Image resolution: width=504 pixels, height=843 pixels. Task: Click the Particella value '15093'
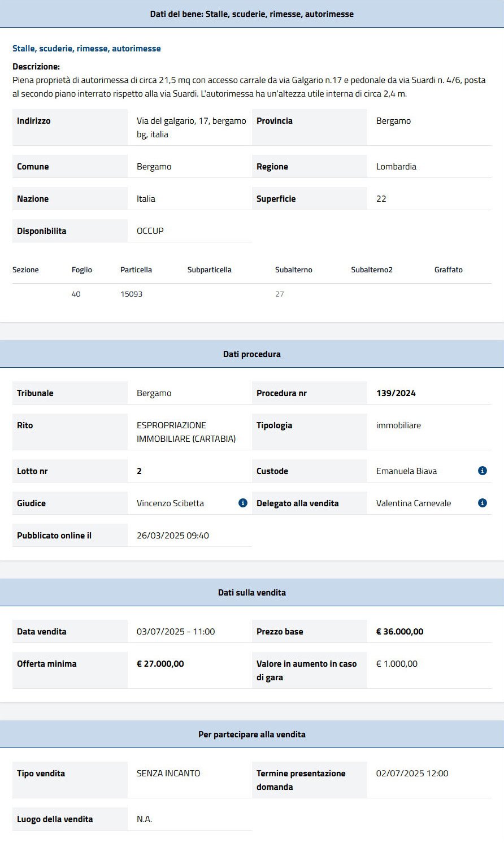point(131,294)
